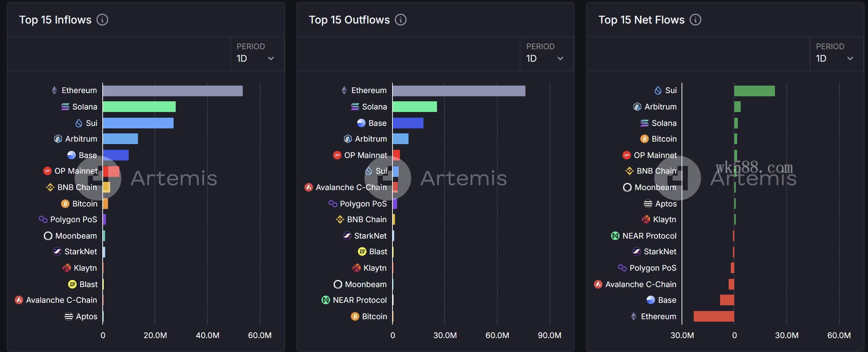Image resolution: width=868 pixels, height=352 pixels.
Task: Click the Solana icon in the Outflows chart
Action: [x=355, y=107]
